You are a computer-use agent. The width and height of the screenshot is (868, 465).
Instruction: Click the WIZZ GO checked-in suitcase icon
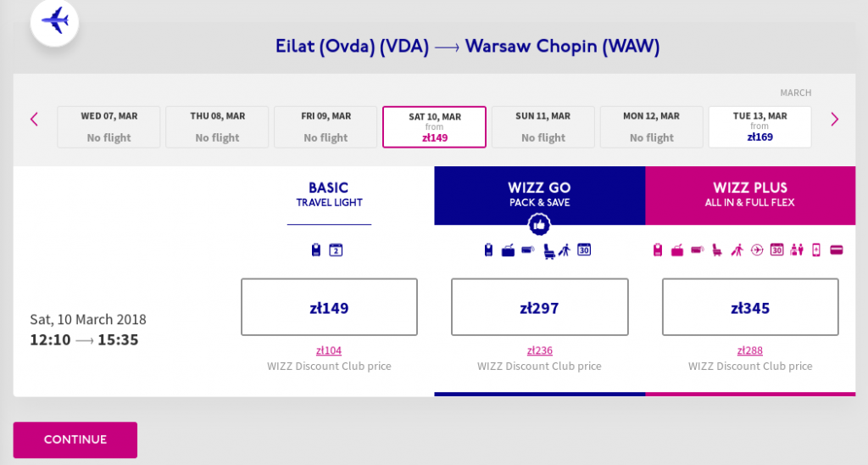(509, 250)
